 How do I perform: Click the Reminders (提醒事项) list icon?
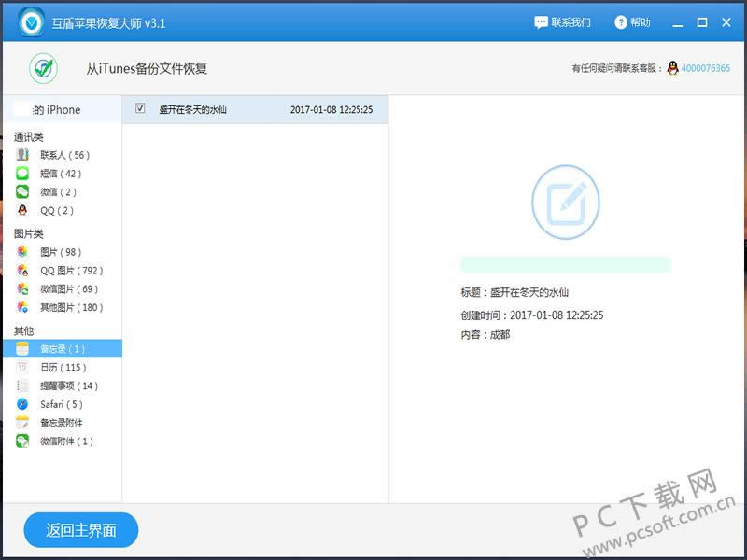(x=22, y=385)
